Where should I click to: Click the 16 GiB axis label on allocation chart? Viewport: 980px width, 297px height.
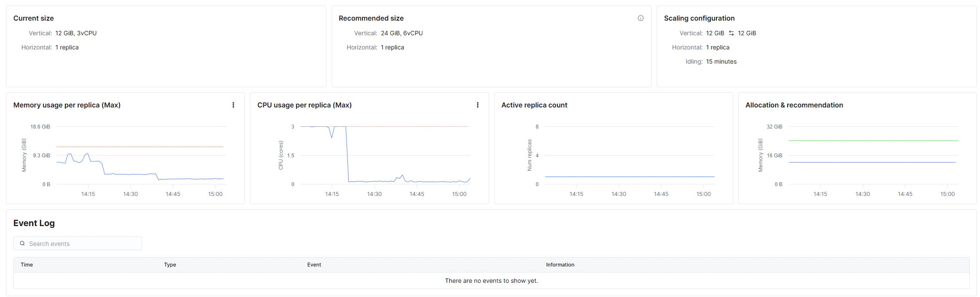[x=774, y=156]
